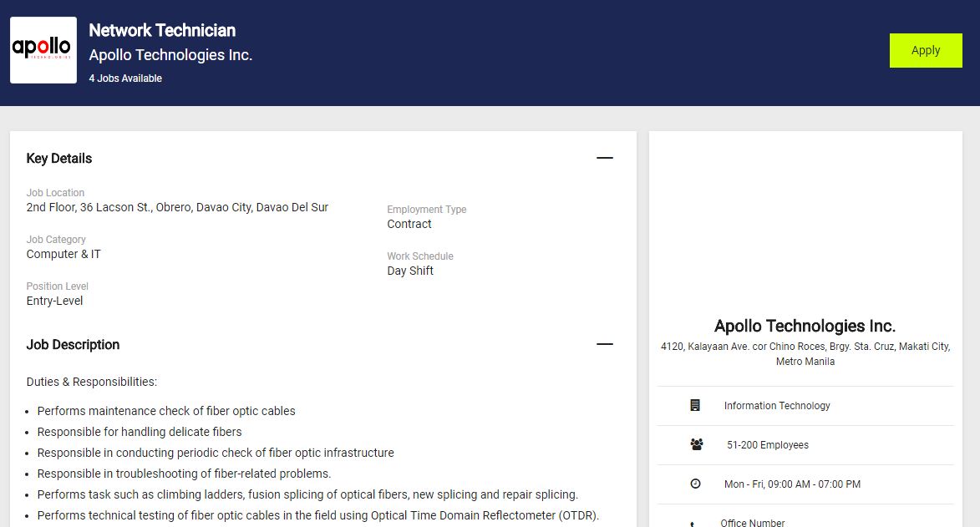This screenshot has width=980, height=527.
Task: Collapse the Job Description section
Action: (x=604, y=344)
